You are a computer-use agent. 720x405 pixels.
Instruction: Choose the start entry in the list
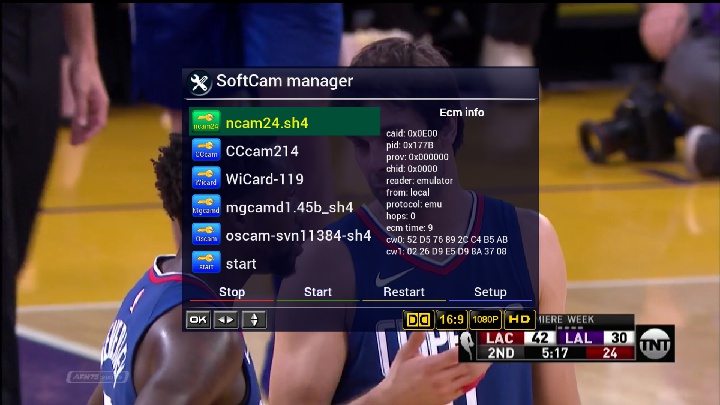click(284, 263)
